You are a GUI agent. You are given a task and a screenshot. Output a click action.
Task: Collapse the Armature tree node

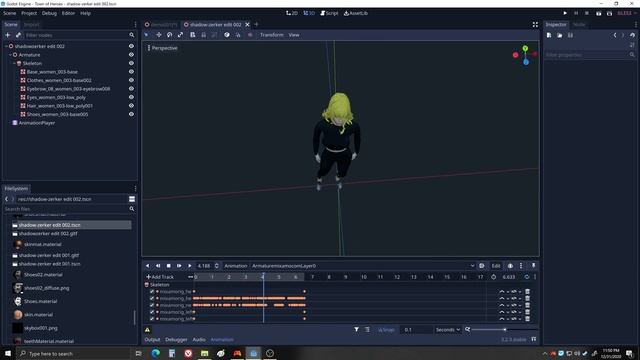point(10,55)
